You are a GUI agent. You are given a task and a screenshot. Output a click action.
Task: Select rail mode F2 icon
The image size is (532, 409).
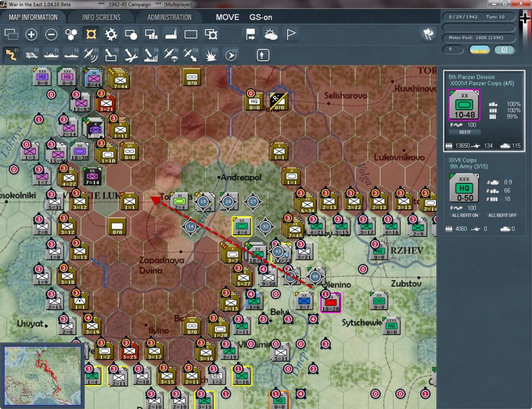pos(32,55)
